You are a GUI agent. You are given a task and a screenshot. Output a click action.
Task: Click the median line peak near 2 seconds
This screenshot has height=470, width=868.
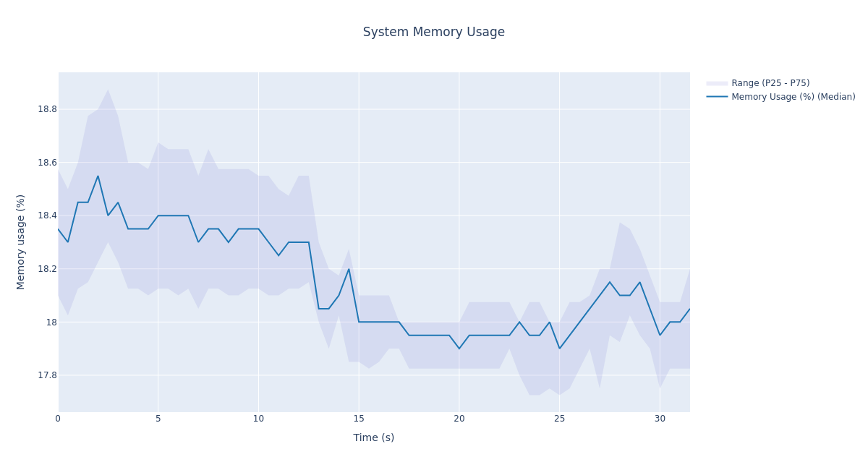[98, 176]
